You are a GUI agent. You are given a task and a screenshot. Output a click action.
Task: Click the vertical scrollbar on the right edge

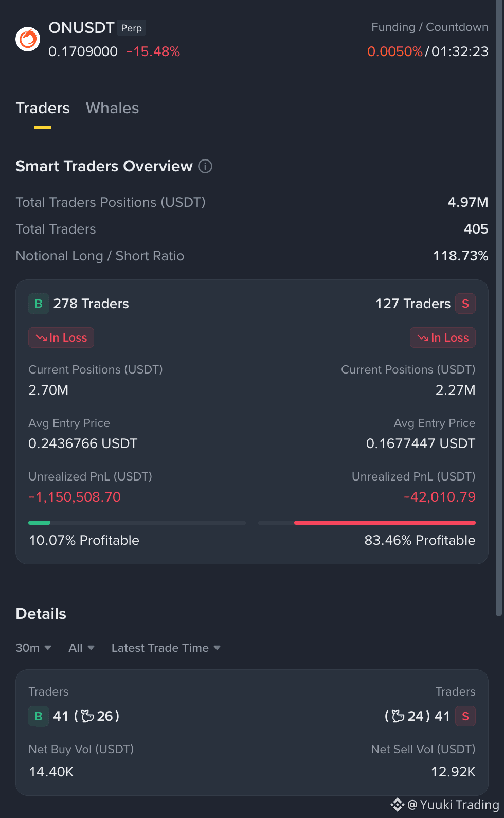(498, 309)
